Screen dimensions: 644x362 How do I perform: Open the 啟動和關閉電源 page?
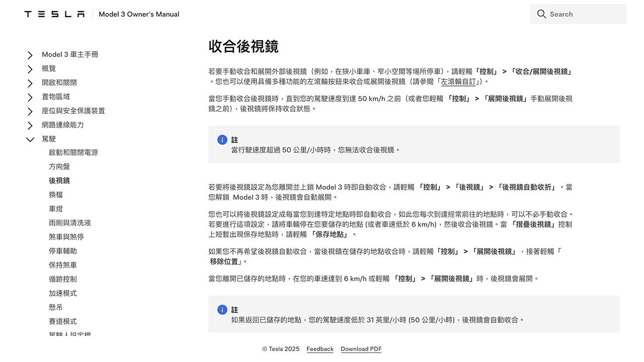pos(73,152)
